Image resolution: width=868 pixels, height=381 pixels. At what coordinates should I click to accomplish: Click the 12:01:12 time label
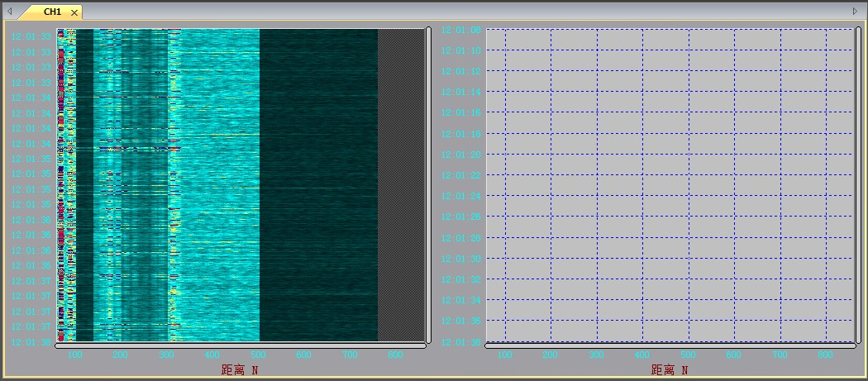[461, 71]
